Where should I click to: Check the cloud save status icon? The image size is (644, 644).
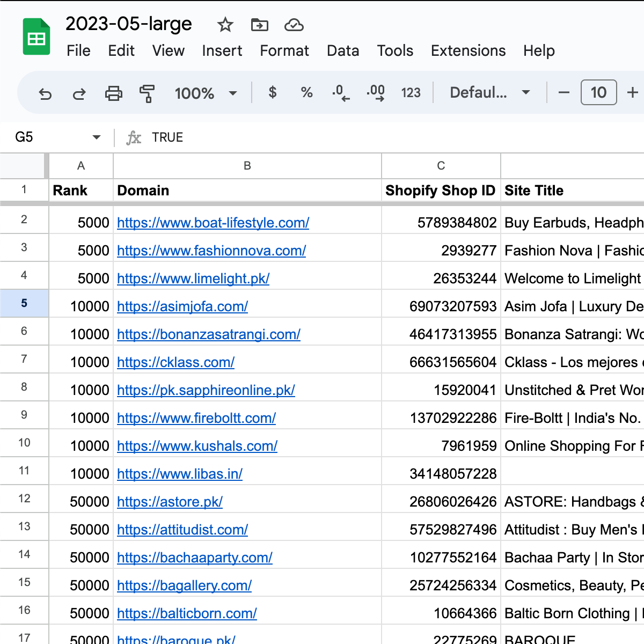294,25
